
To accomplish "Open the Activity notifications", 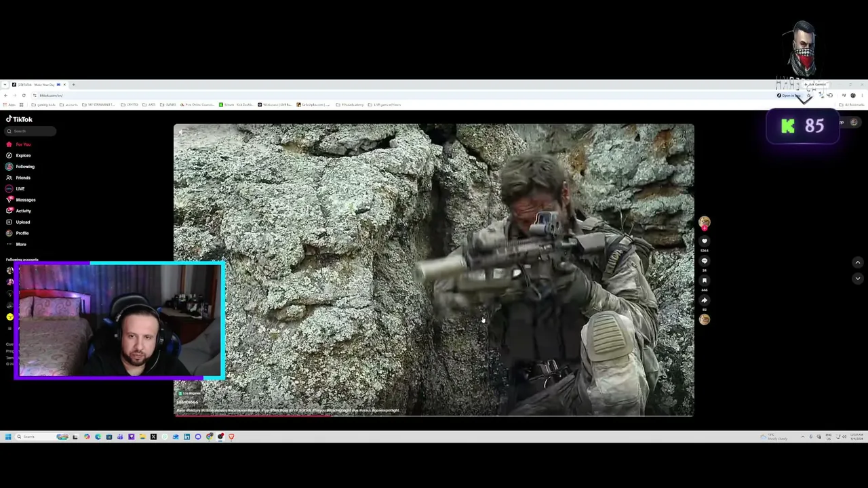I will (x=19, y=211).
